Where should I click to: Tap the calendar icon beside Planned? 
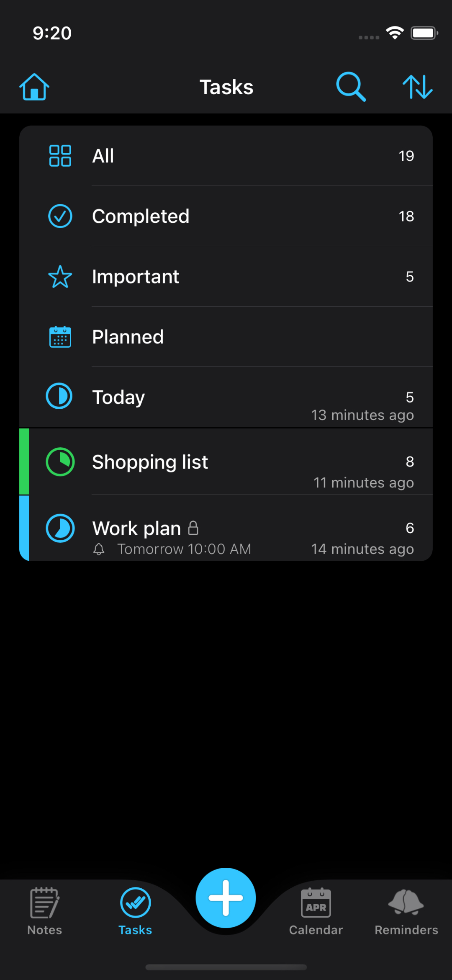[60, 337]
